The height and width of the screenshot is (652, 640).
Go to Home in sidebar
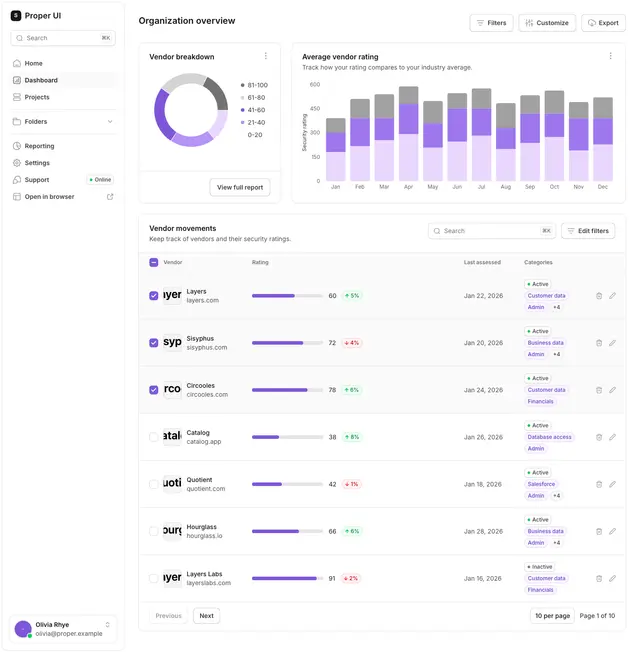tap(63, 63)
